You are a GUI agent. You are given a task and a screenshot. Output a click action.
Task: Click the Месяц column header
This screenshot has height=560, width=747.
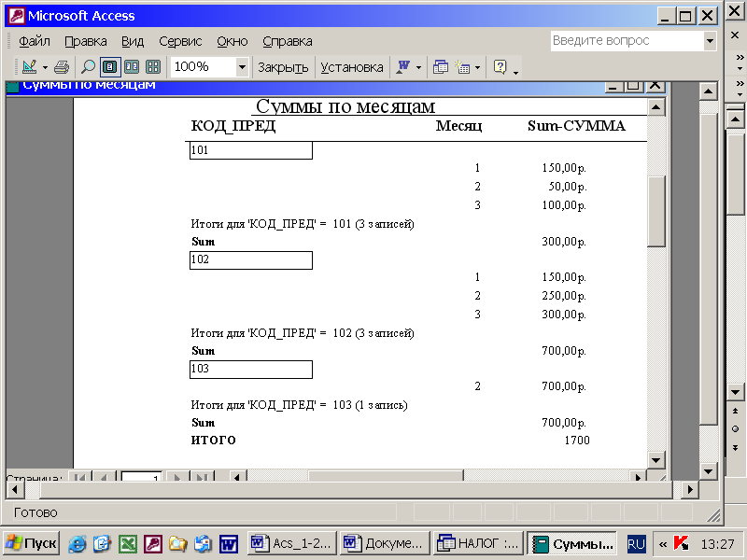(458, 126)
